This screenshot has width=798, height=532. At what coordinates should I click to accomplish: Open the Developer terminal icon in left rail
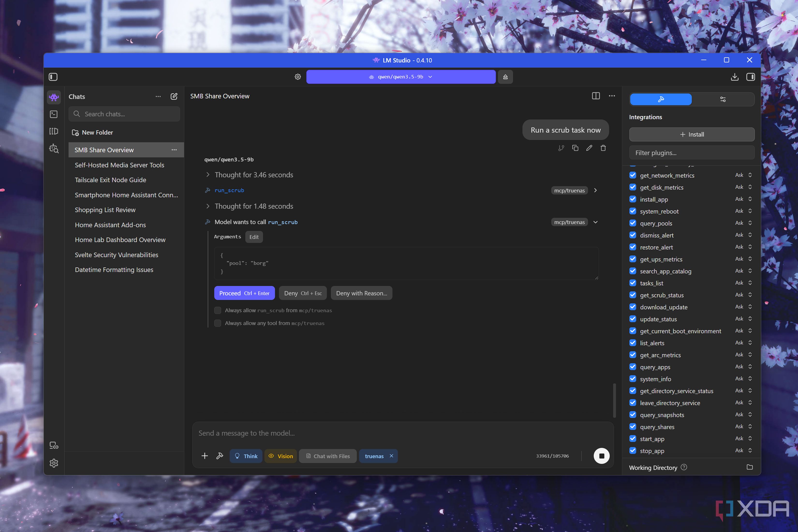[x=54, y=114]
